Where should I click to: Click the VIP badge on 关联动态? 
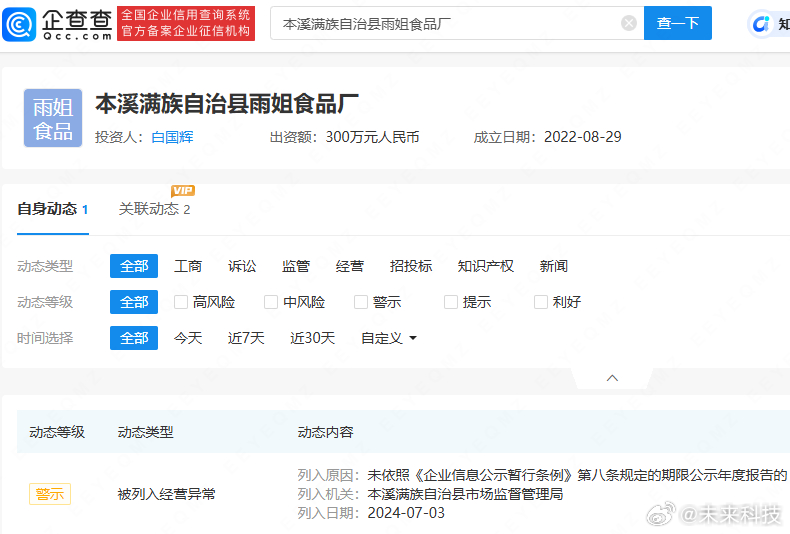click(182, 190)
